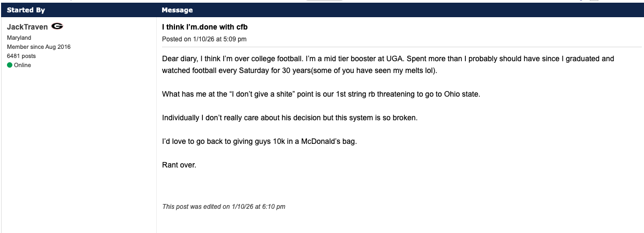Click the Posted on 1/10/26 timestamp

204,39
